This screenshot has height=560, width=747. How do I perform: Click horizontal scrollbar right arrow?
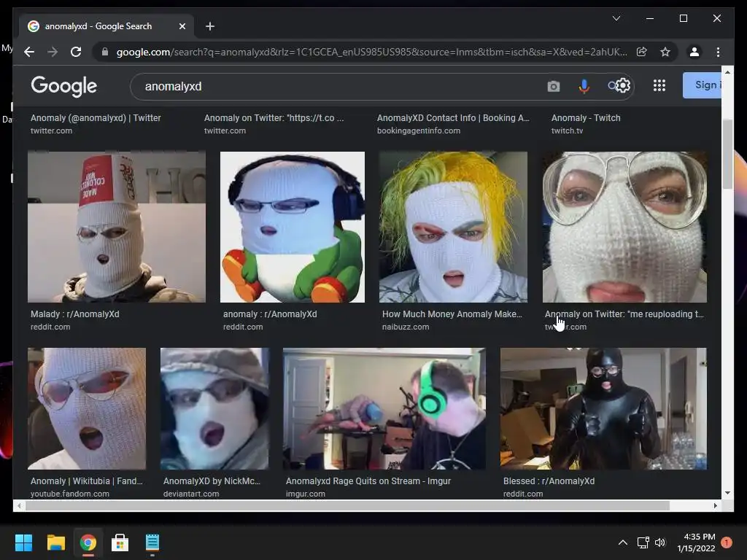(716, 506)
